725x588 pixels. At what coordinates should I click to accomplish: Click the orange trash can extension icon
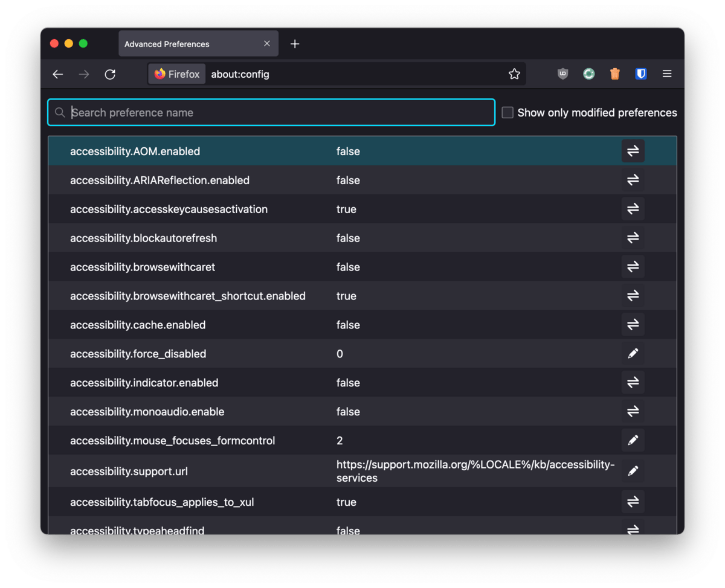pos(614,74)
